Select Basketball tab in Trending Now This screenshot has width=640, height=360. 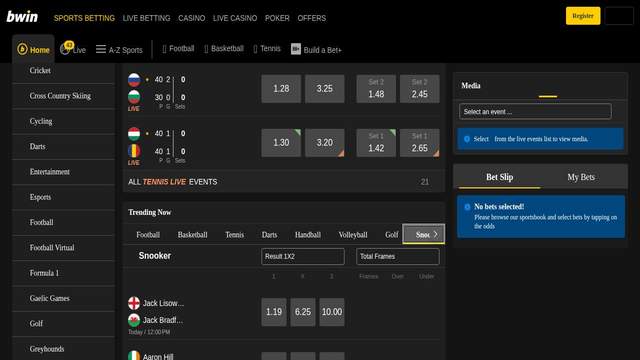point(192,235)
